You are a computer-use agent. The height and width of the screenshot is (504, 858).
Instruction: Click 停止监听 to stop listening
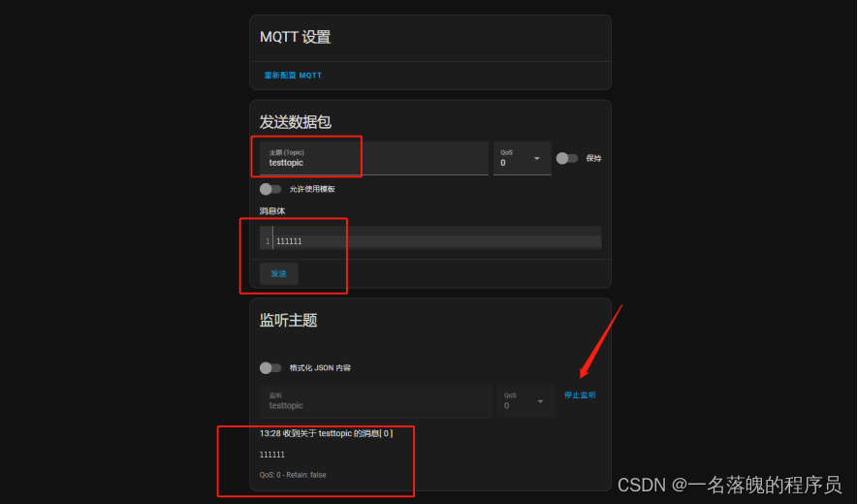[580, 395]
